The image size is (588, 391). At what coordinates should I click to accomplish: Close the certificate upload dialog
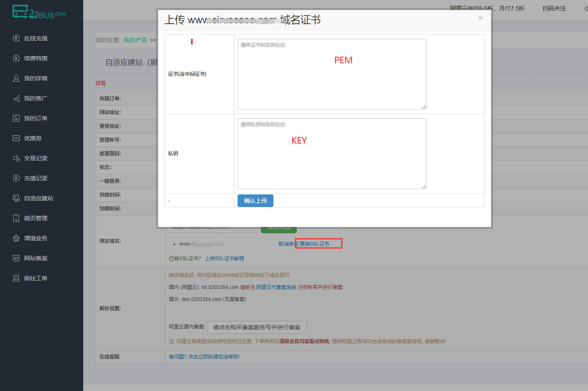[x=481, y=18]
